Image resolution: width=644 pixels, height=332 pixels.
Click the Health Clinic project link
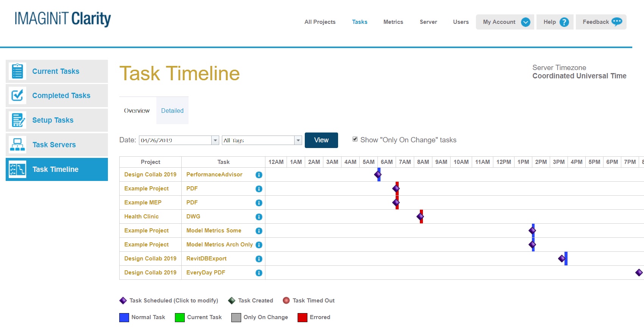point(142,217)
